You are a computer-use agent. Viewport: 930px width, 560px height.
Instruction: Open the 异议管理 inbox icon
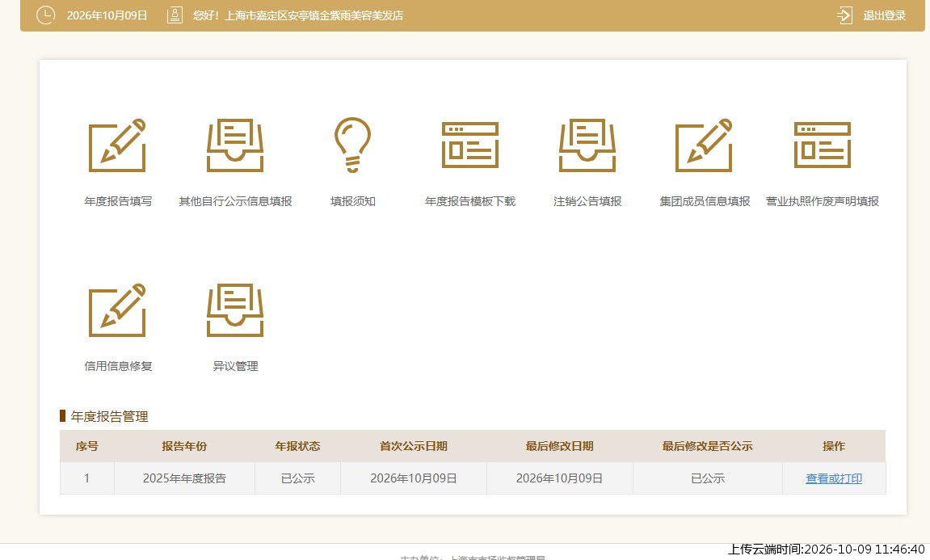click(x=235, y=310)
